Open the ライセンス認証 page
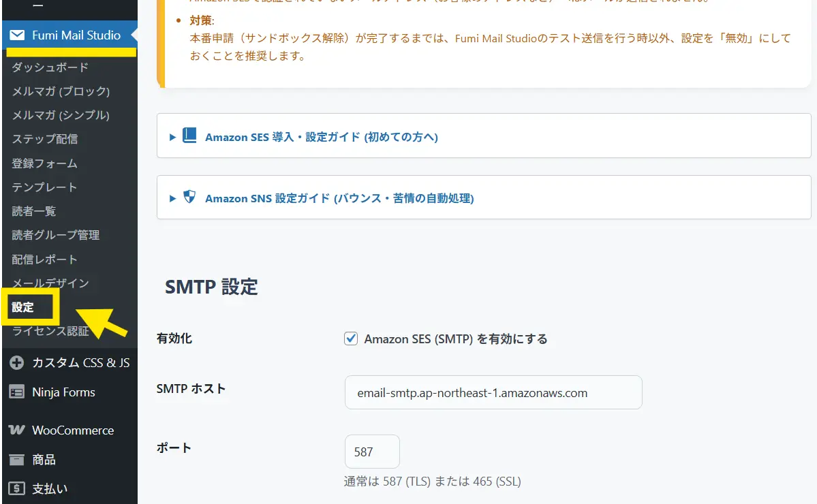The image size is (817, 504). [x=50, y=332]
